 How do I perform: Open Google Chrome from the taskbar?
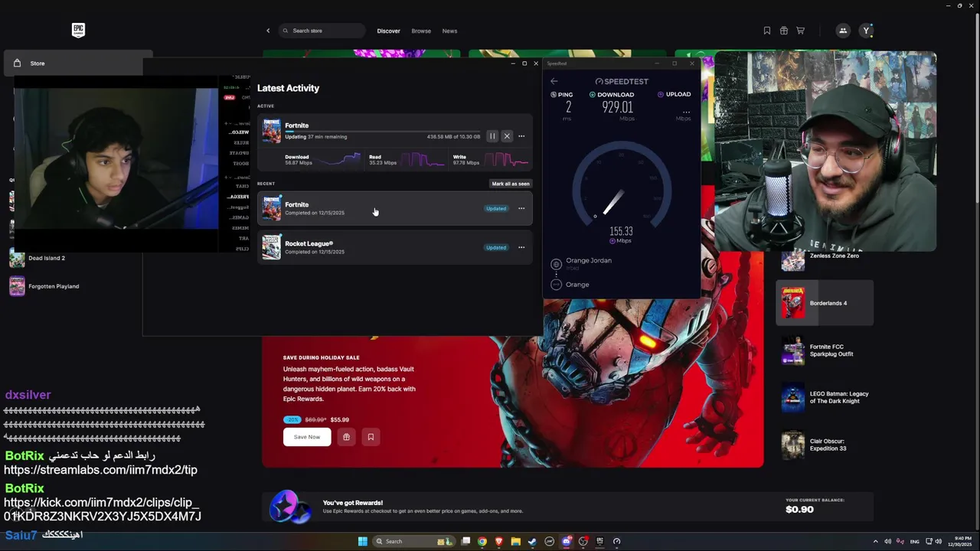[x=482, y=541]
